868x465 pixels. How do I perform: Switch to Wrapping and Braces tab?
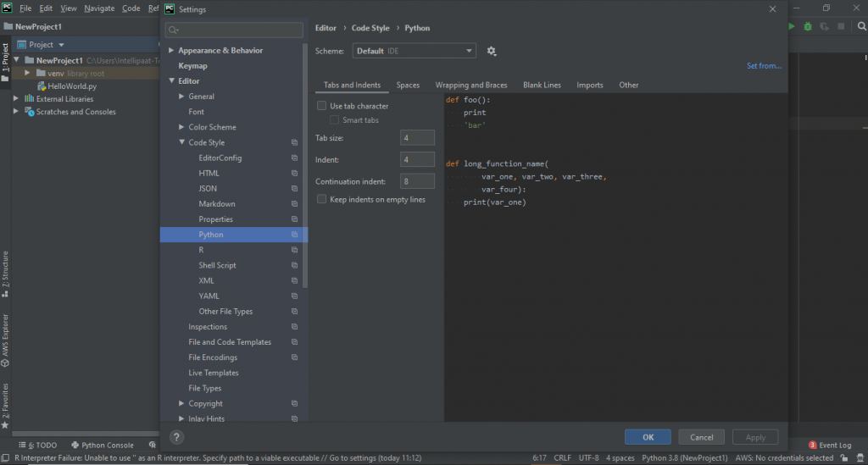tap(471, 86)
